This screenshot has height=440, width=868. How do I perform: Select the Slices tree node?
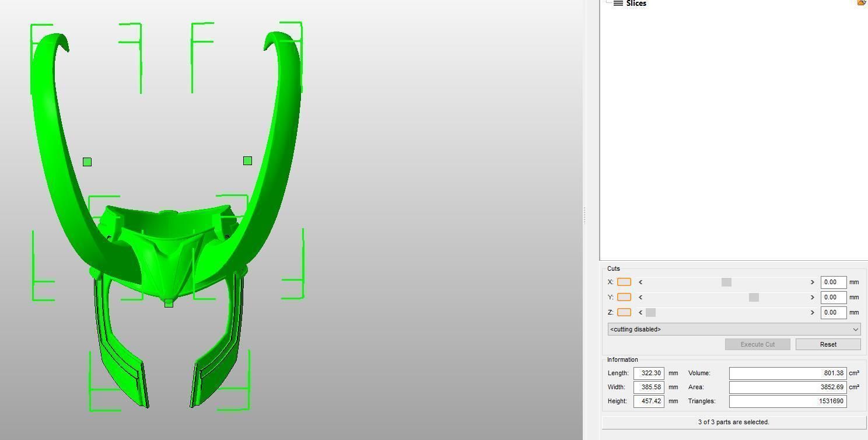tap(636, 4)
